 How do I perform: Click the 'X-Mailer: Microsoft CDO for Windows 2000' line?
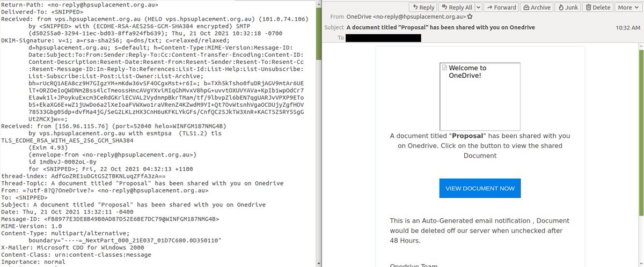tap(73, 247)
